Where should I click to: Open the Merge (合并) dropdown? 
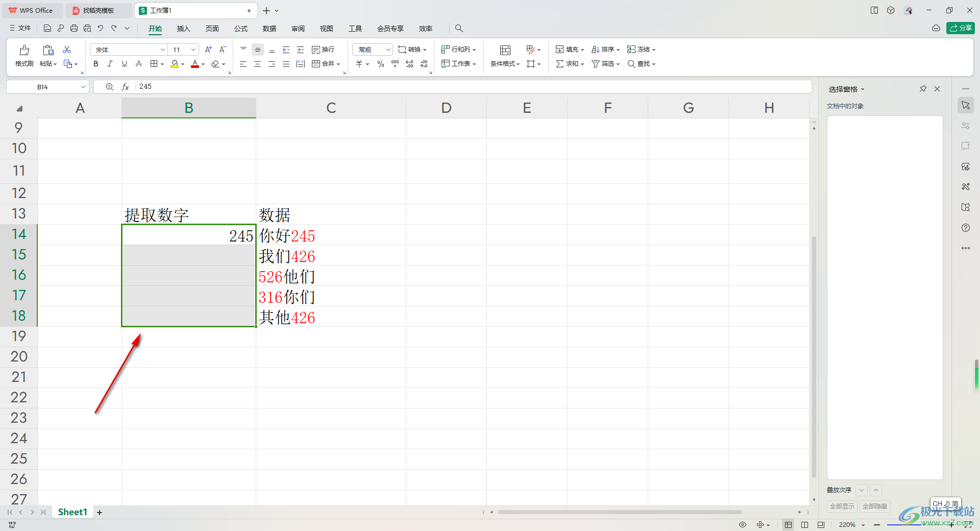point(326,64)
